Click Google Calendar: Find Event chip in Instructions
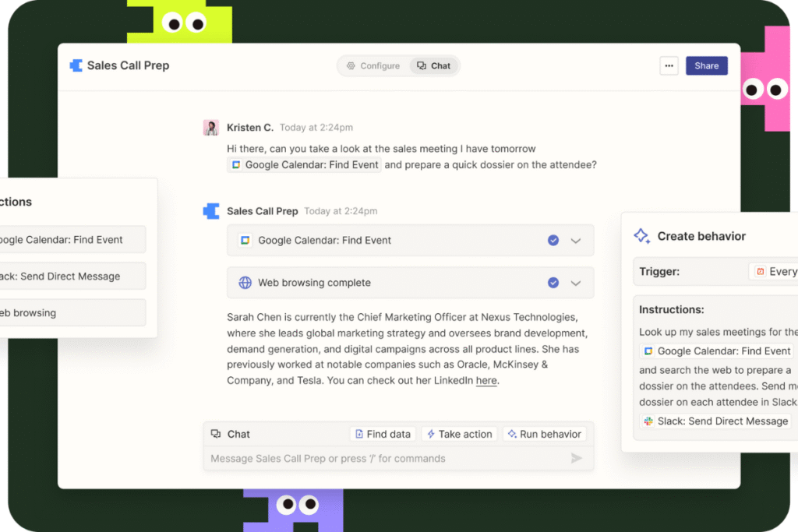 tap(717, 351)
